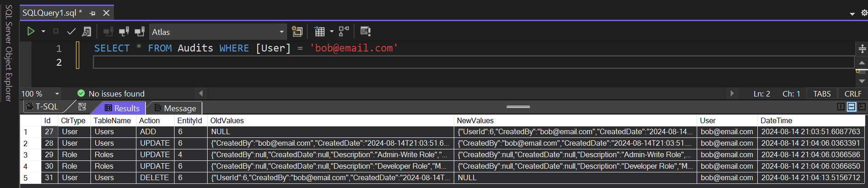Click the Results to Grid icon
Viewport: 868px width, 188px height.
pyautogui.click(x=320, y=31)
